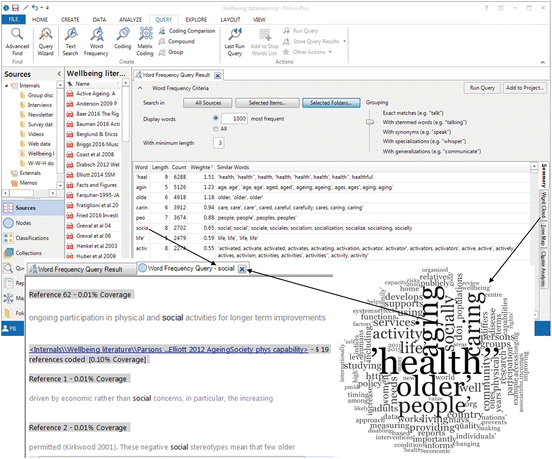
Task: Open the Active Ageing PDF source
Action: [x=92, y=94]
